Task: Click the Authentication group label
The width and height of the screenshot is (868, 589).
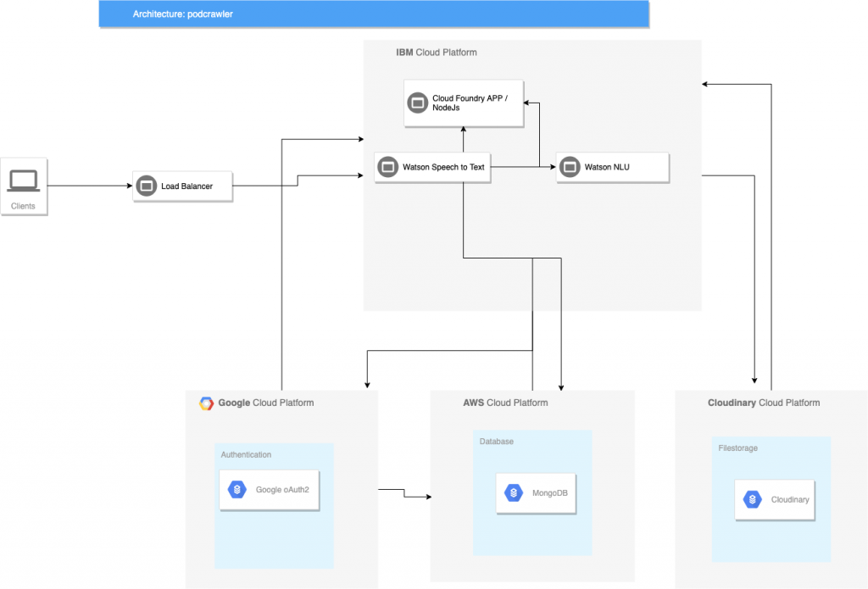Action: coord(246,454)
